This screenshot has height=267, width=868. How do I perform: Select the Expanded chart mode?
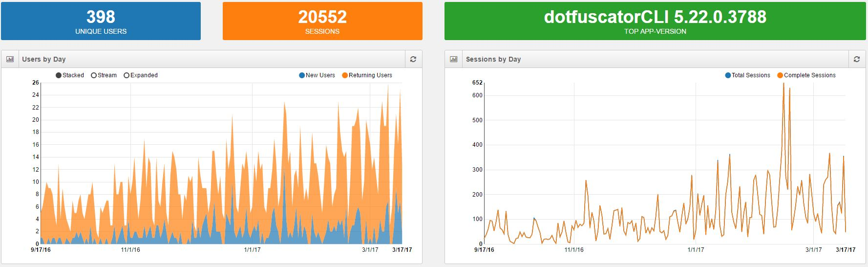141,75
